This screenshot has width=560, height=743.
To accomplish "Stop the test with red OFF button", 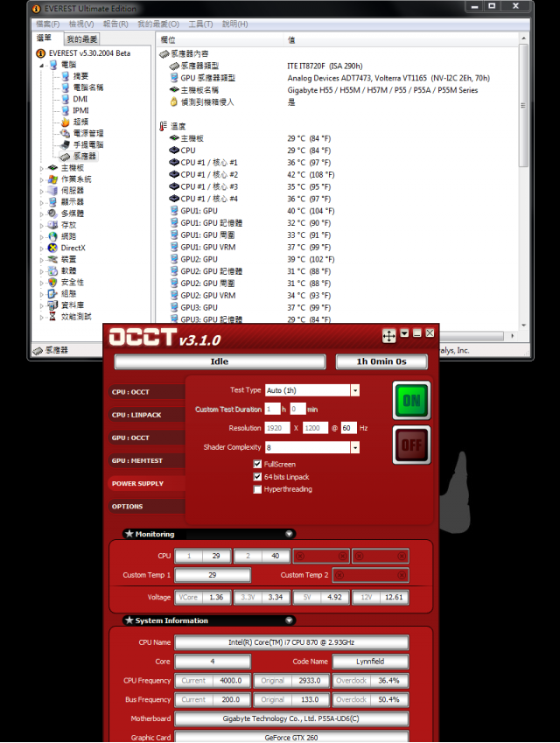I will click(412, 445).
